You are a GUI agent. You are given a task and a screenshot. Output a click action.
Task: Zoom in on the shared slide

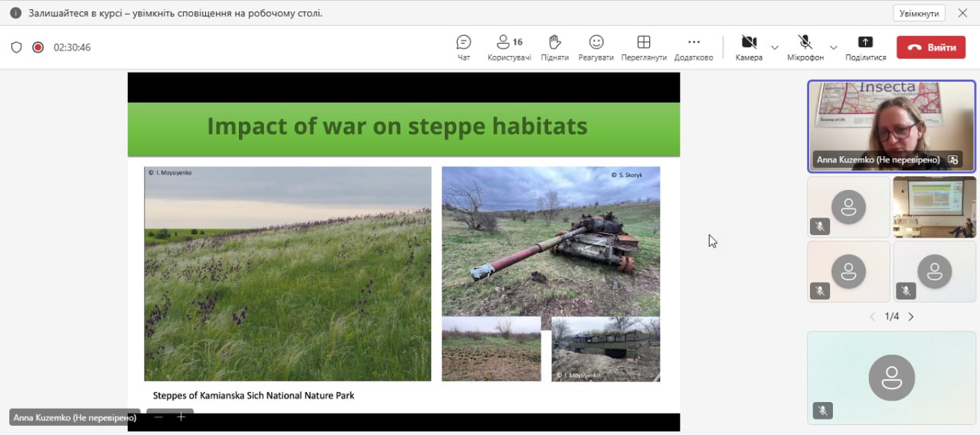(x=181, y=417)
